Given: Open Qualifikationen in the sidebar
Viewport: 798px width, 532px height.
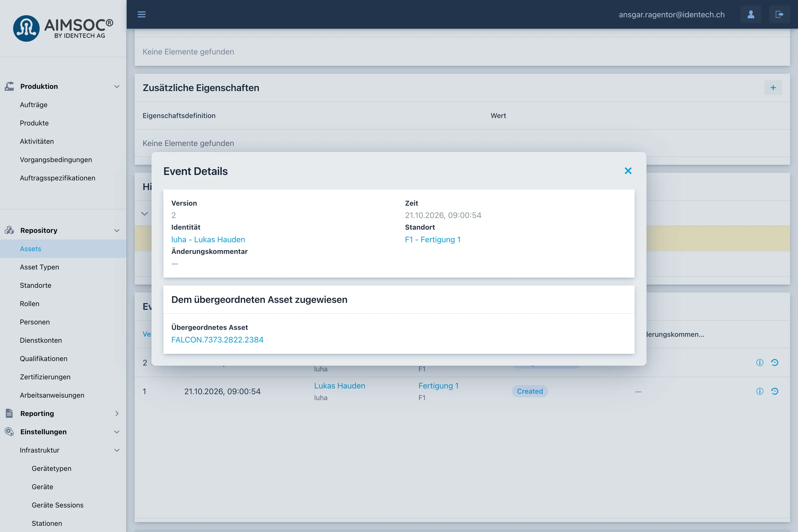Looking at the screenshot, I should pyautogui.click(x=43, y=359).
